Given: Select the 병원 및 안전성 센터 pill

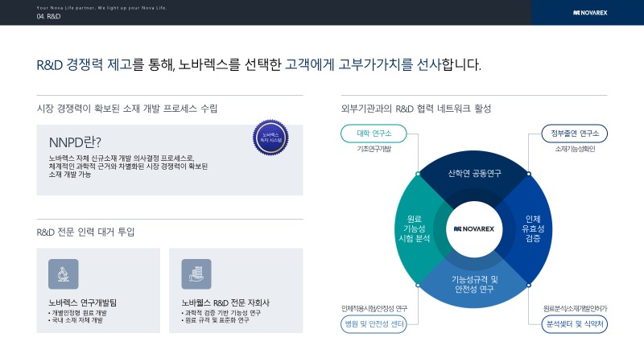Looking at the screenshot, I should click(374, 324).
